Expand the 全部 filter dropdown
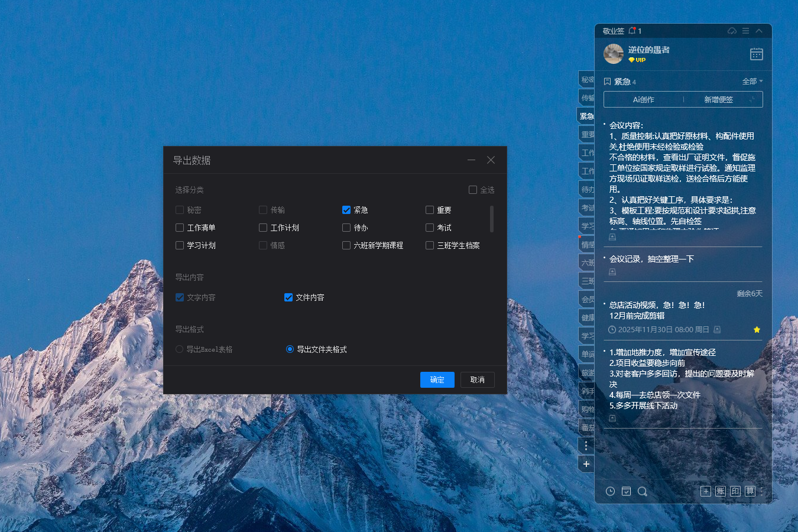The image size is (798, 532). 752,82
